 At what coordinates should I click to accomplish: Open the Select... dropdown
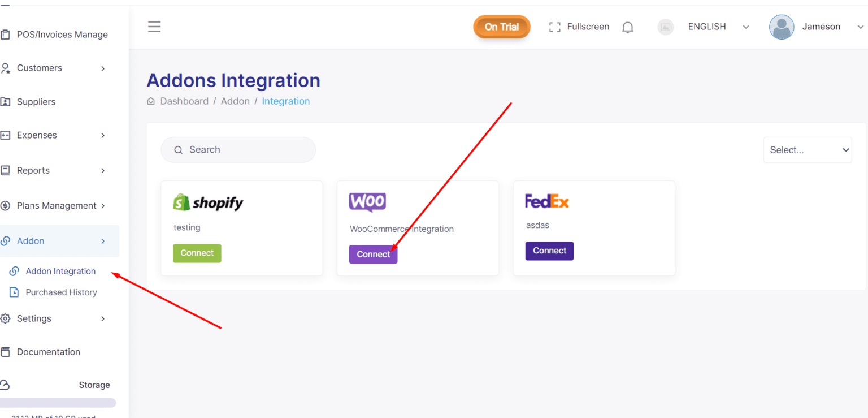point(808,150)
